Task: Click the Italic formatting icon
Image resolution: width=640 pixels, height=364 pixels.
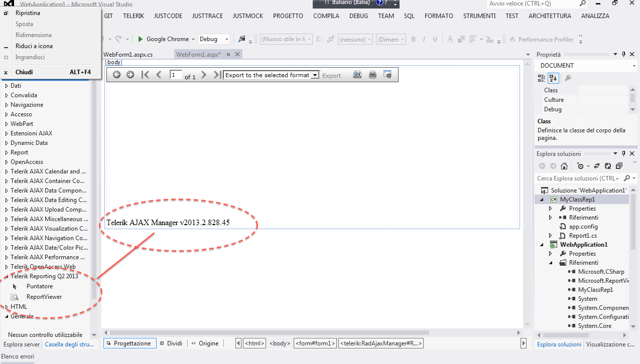Action: [x=425, y=39]
